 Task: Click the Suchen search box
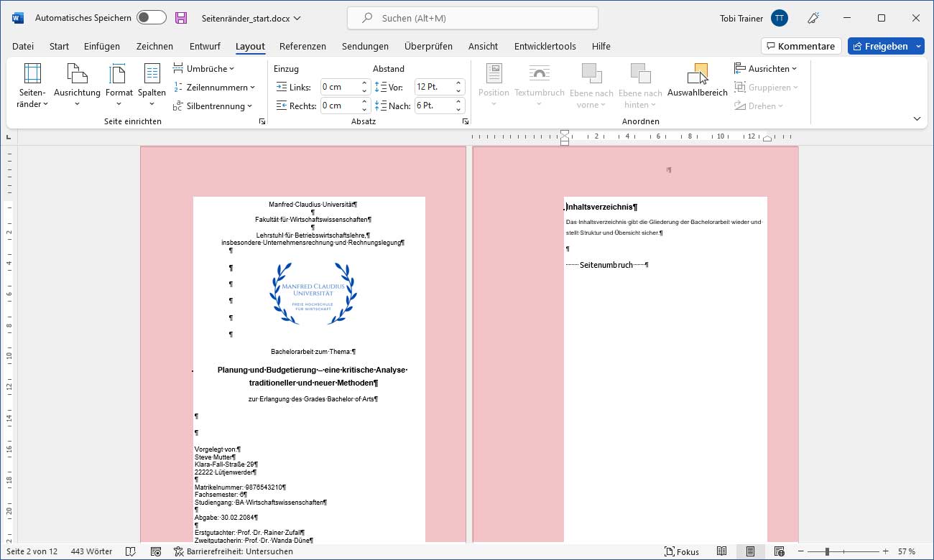(474, 18)
